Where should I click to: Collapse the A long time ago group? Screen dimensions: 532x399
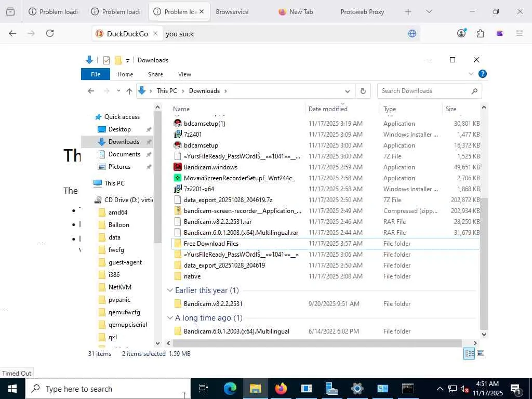(x=170, y=318)
